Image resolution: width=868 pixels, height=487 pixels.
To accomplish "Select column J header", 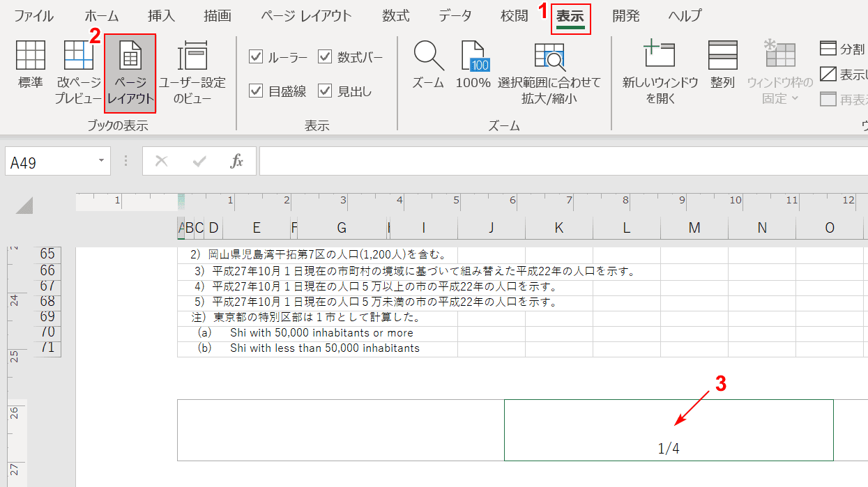I will tap(492, 228).
